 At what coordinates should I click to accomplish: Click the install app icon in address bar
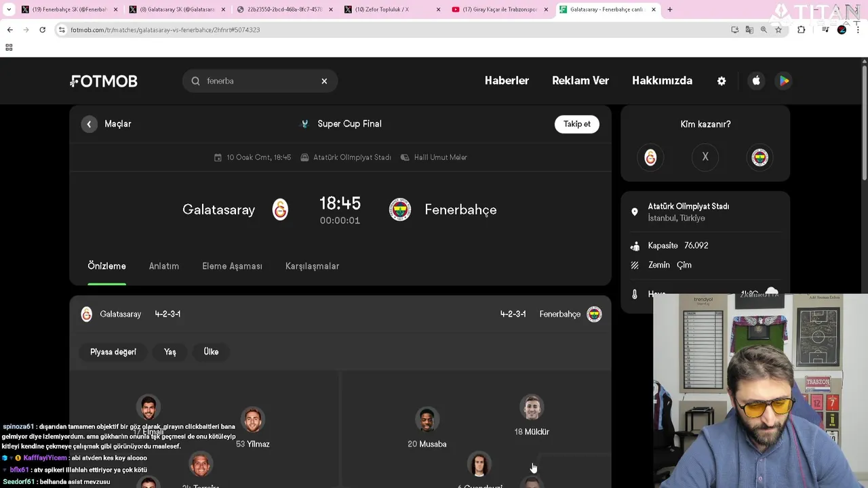(x=735, y=30)
